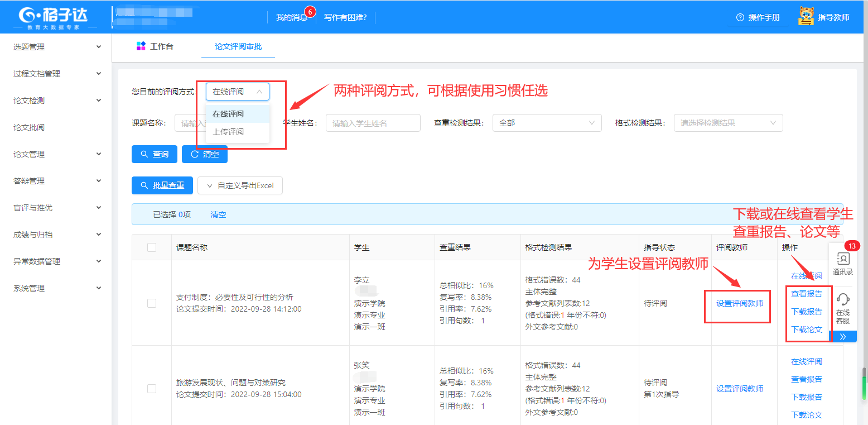The width and height of the screenshot is (868, 425).
Task: Open the 查重检测结果 dropdown
Action: point(547,123)
